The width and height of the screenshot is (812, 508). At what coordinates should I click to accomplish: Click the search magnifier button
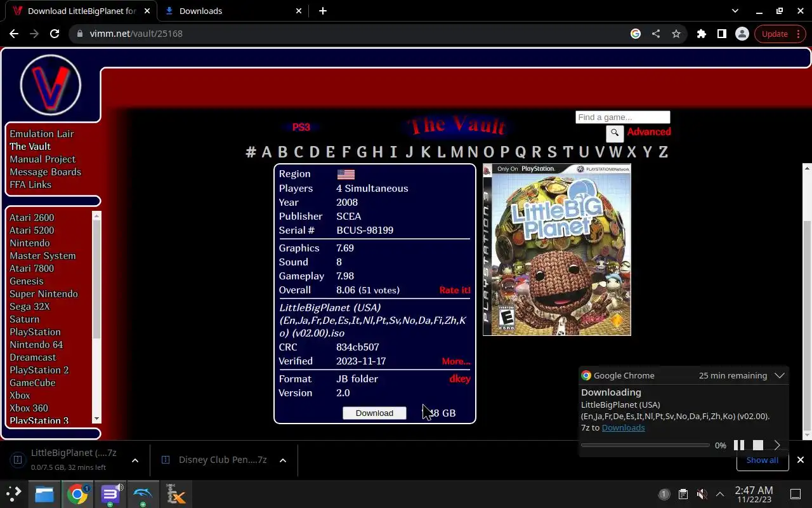pos(615,133)
